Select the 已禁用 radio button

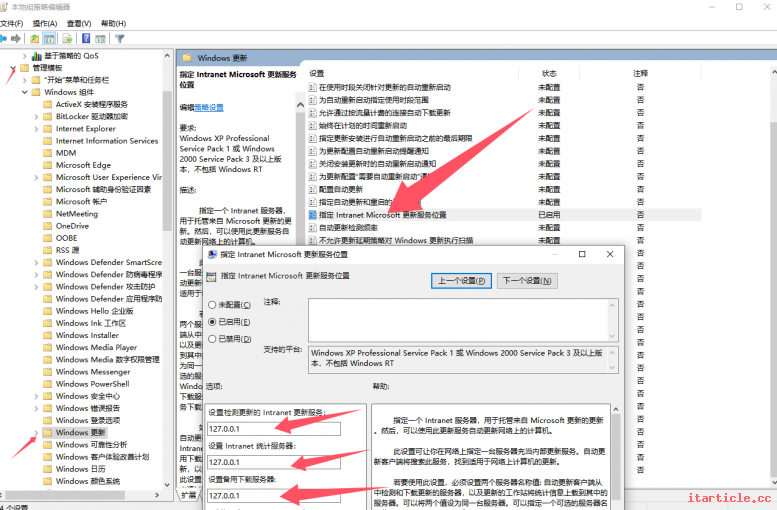click(211, 339)
